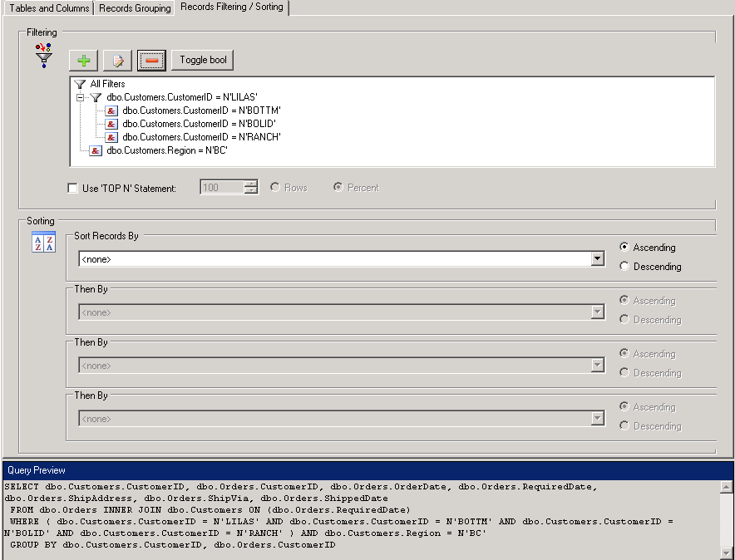Viewport: 735px width, 560px height.
Task: Click the green plus add filter button
Action: click(x=83, y=61)
